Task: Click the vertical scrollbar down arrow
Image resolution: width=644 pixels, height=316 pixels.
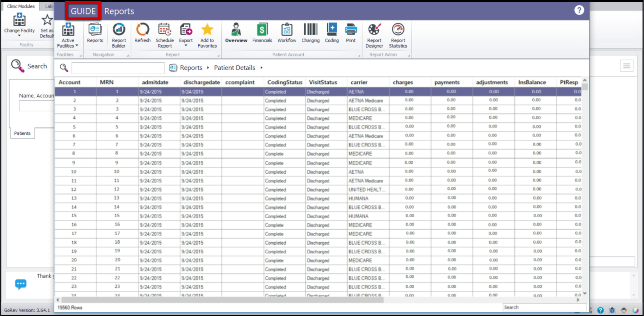Action: (x=585, y=293)
